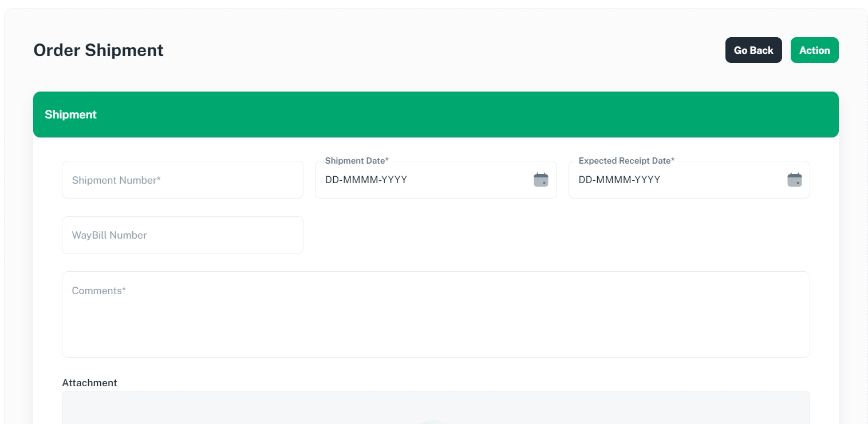Viewport: 868px width, 424px height.
Task: Open the green Action button
Action: pyautogui.click(x=814, y=50)
